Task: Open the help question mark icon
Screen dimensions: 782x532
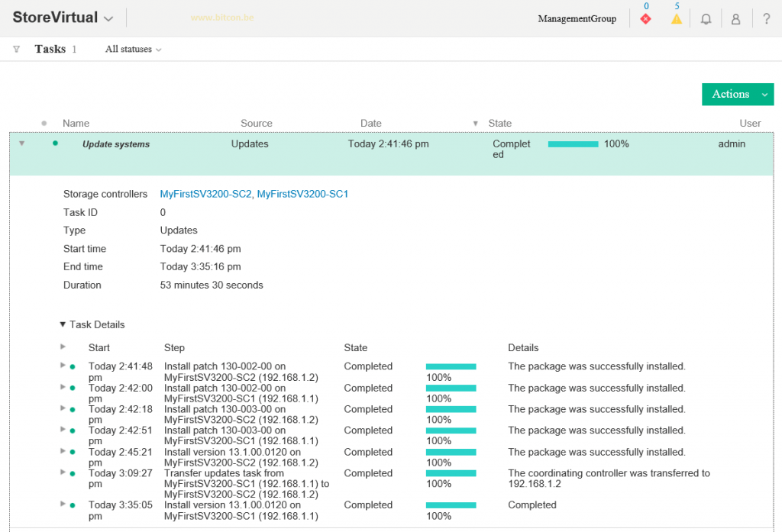Action: [x=767, y=19]
